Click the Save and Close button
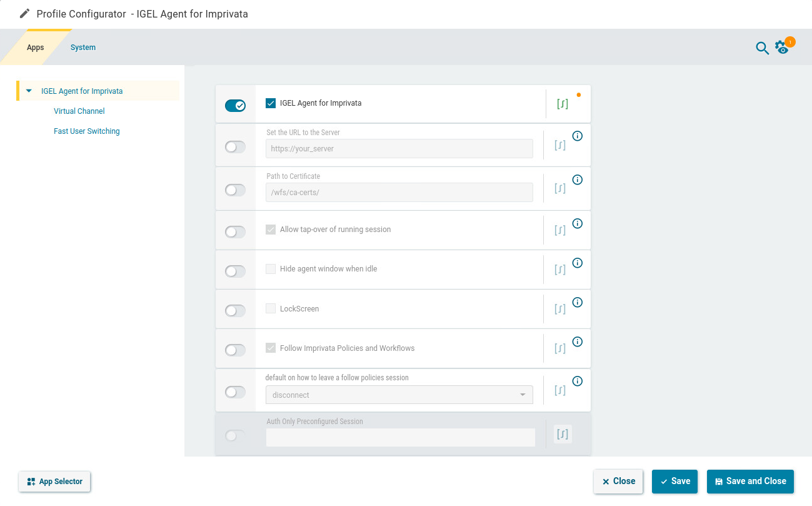The width and height of the screenshot is (812, 506). coord(750,482)
